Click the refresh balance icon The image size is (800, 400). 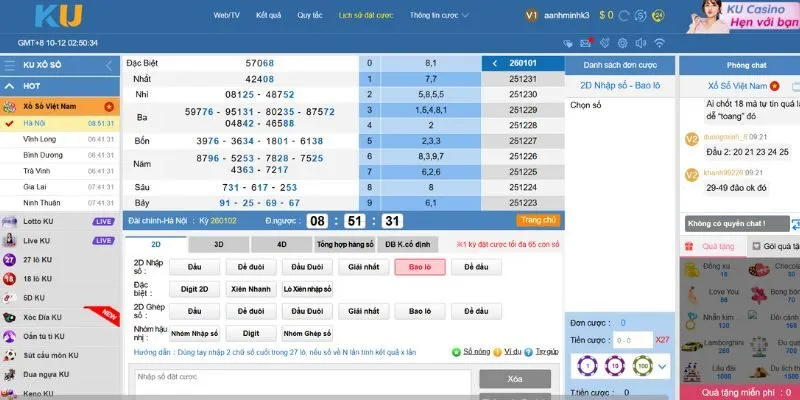[624, 16]
